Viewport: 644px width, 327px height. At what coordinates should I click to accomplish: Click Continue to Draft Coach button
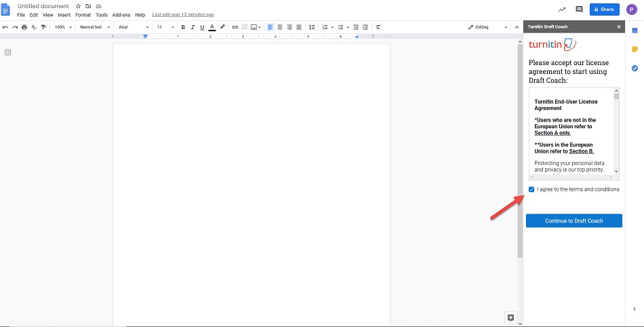[x=573, y=220]
